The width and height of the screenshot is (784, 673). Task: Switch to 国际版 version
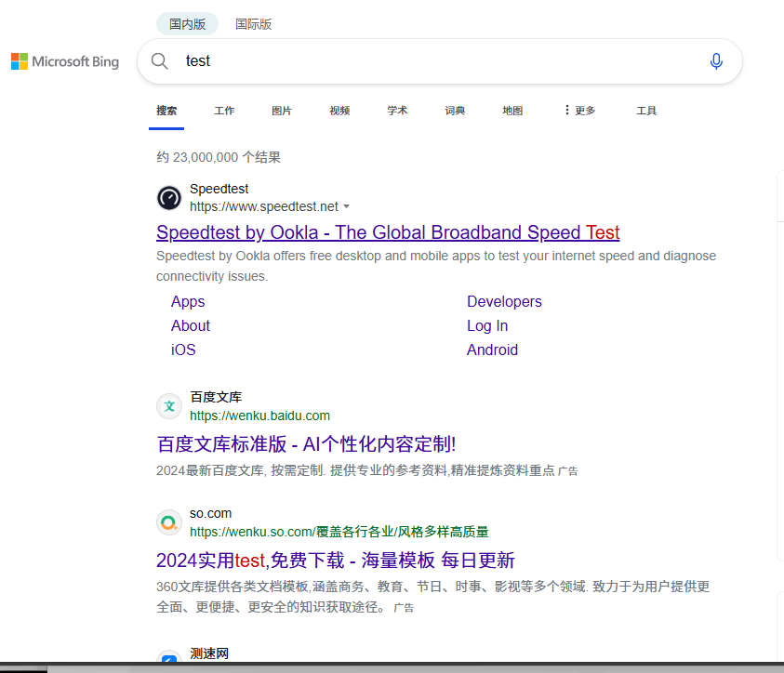(x=254, y=24)
